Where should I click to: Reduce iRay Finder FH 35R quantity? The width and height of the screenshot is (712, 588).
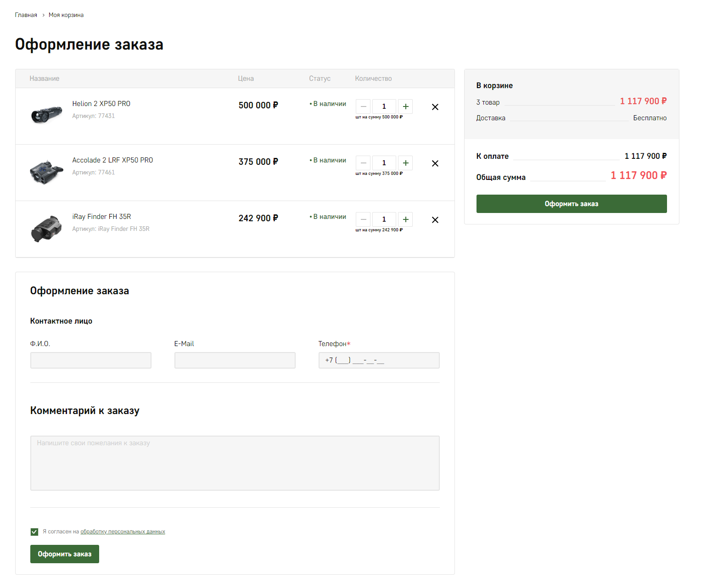coord(363,219)
